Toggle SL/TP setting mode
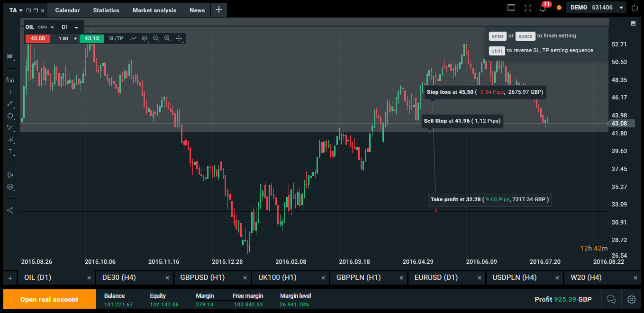Image resolution: width=644 pixels, height=313 pixels. (116, 38)
